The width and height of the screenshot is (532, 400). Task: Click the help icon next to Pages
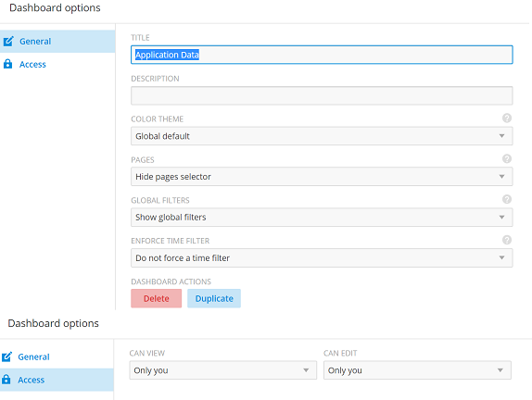(507, 158)
